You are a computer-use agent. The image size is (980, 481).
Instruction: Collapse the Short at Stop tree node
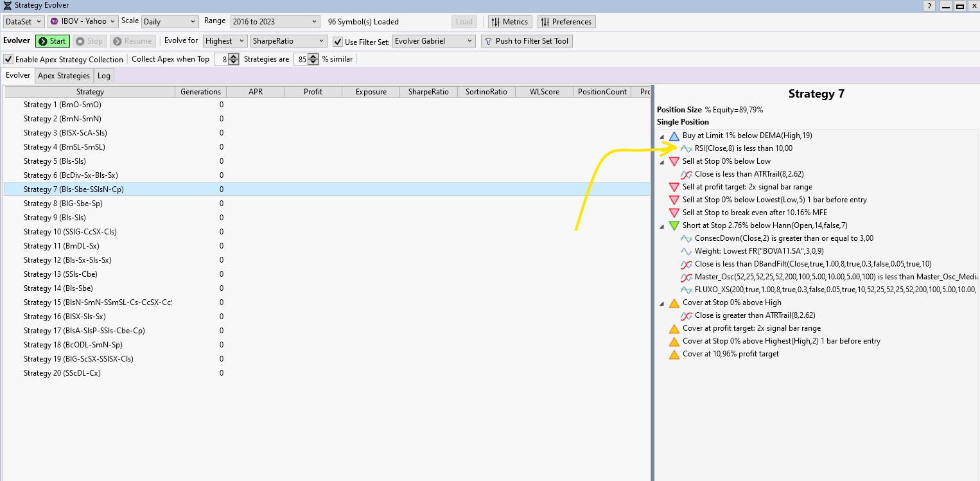pos(662,225)
